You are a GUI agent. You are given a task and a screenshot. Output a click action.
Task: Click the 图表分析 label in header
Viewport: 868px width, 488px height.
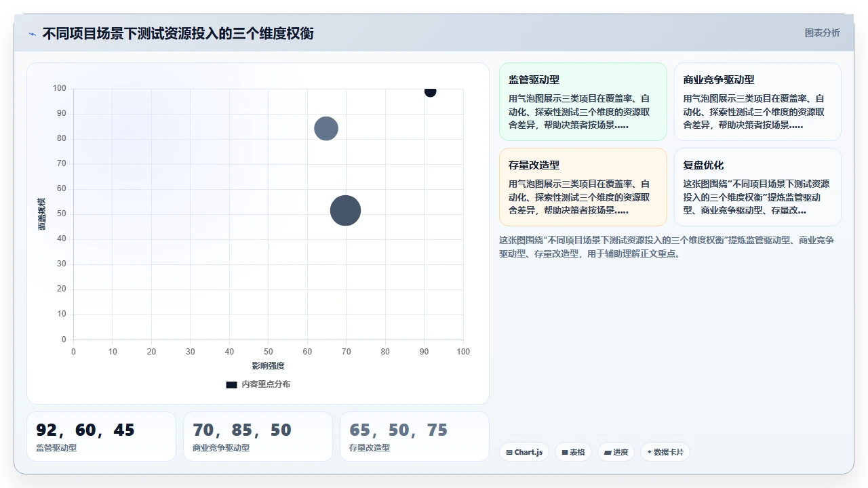(822, 33)
